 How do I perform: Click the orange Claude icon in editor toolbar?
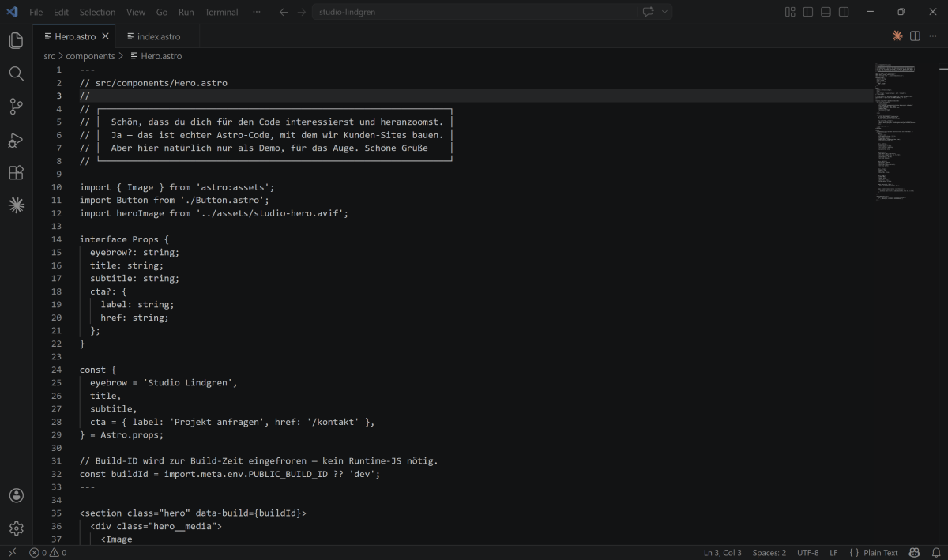pyautogui.click(x=897, y=36)
